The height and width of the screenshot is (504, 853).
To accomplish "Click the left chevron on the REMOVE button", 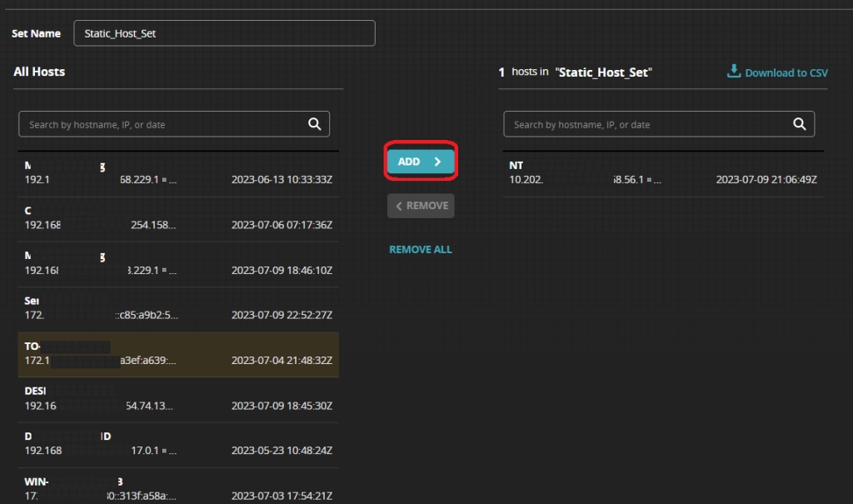I will click(x=399, y=206).
